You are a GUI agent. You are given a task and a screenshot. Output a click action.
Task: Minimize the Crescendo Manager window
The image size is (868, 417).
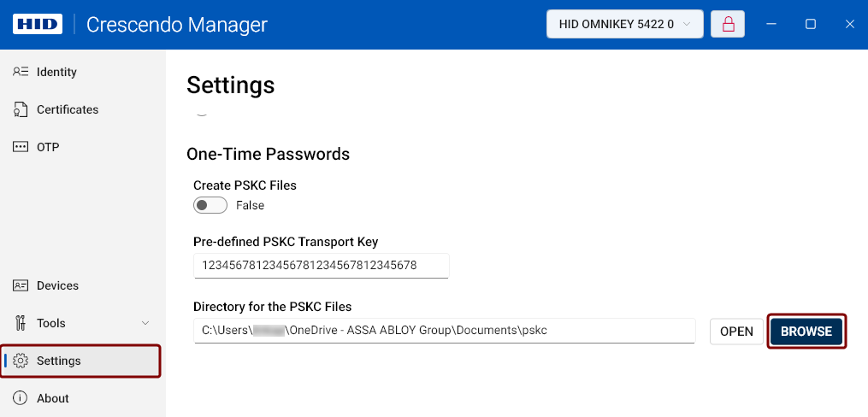771,24
